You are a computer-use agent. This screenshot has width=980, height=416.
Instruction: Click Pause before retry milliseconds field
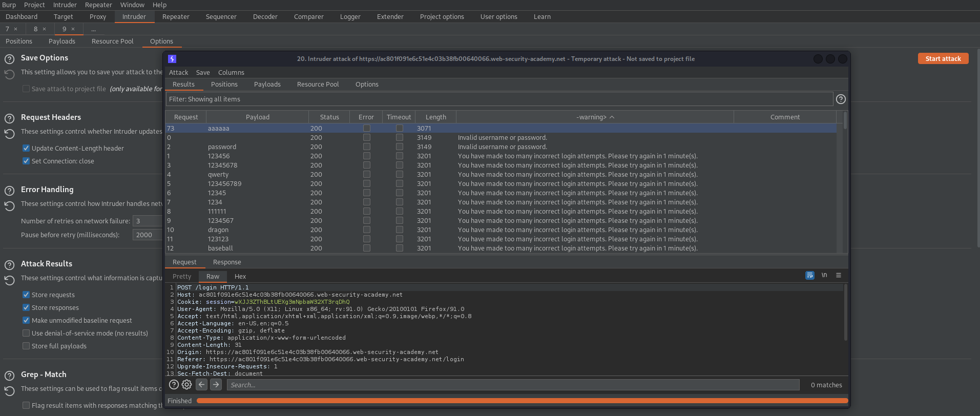pyautogui.click(x=148, y=235)
